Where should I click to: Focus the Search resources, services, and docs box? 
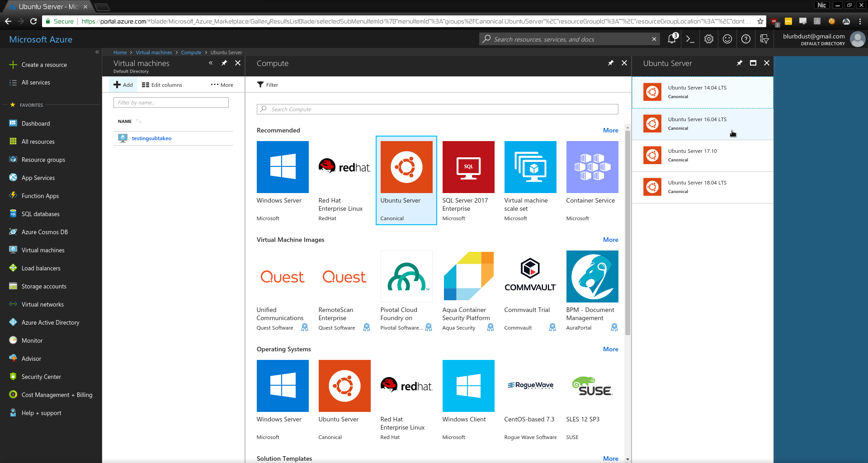pyautogui.click(x=570, y=39)
